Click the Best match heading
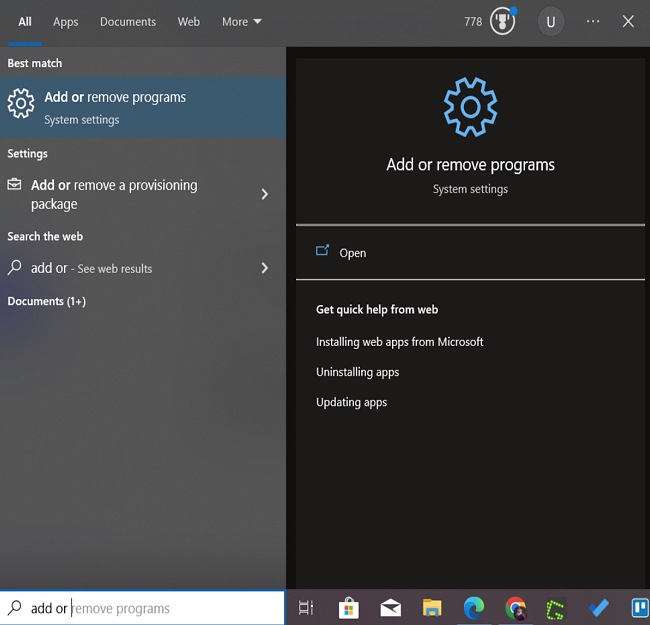This screenshot has width=650, height=625. [35, 63]
